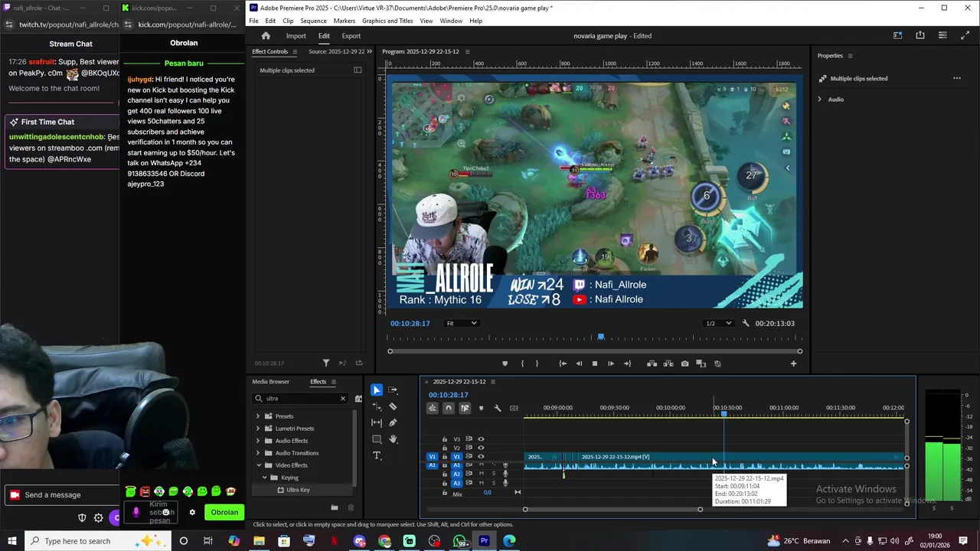
Task: Click the timeline playhead handle
Action: [x=724, y=414]
